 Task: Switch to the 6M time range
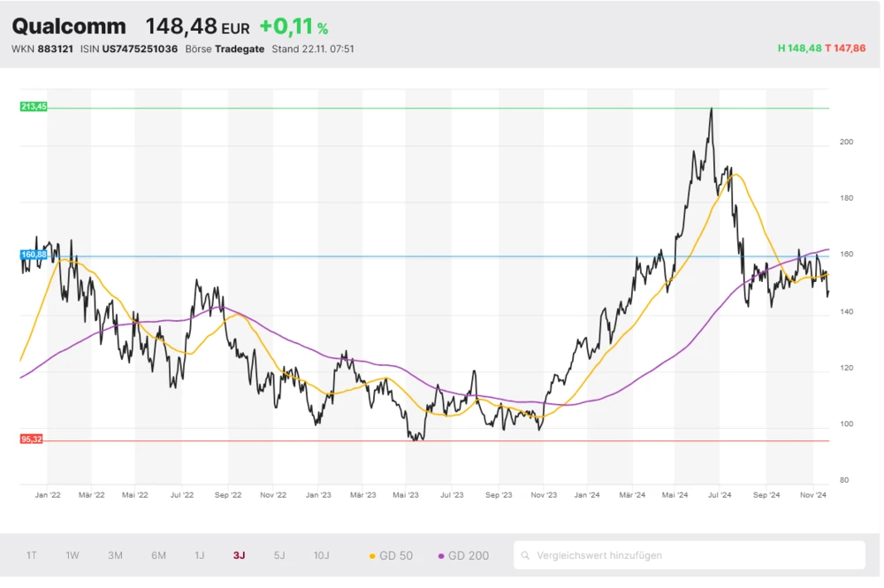click(x=158, y=555)
